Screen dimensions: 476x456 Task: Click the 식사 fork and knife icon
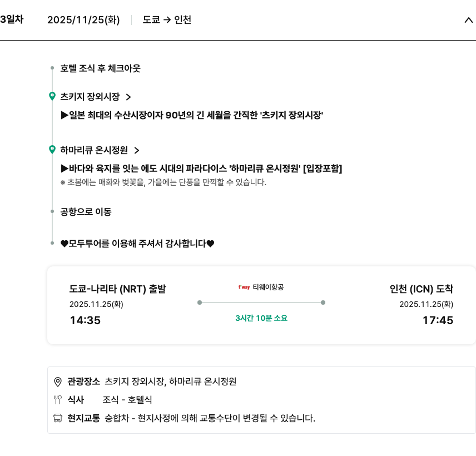(x=57, y=399)
